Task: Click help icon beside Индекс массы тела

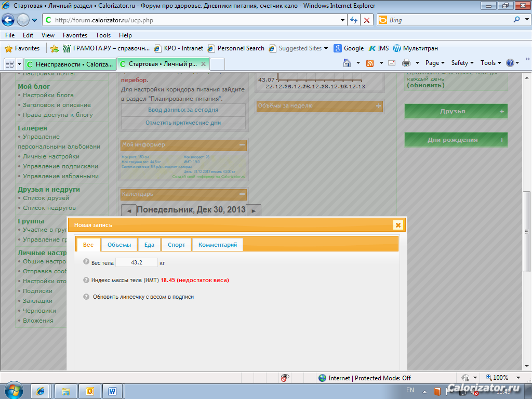Action: pyautogui.click(x=86, y=280)
